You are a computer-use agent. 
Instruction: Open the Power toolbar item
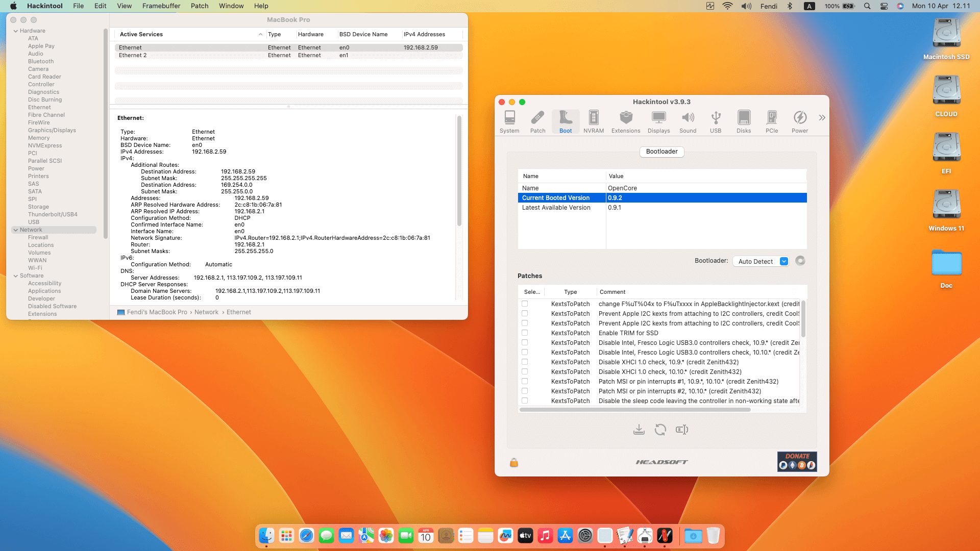click(x=800, y=122)
